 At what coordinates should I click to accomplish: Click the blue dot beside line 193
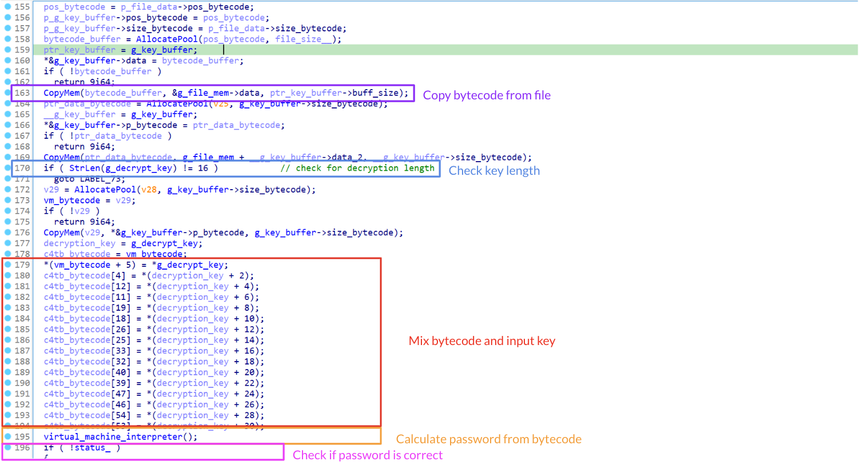tap(8, 415)
